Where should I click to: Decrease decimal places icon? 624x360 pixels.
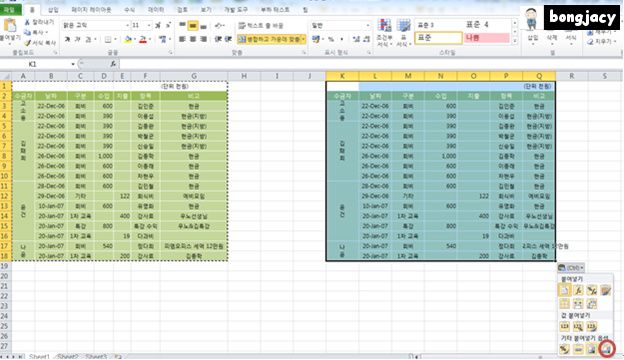[366, 39]
